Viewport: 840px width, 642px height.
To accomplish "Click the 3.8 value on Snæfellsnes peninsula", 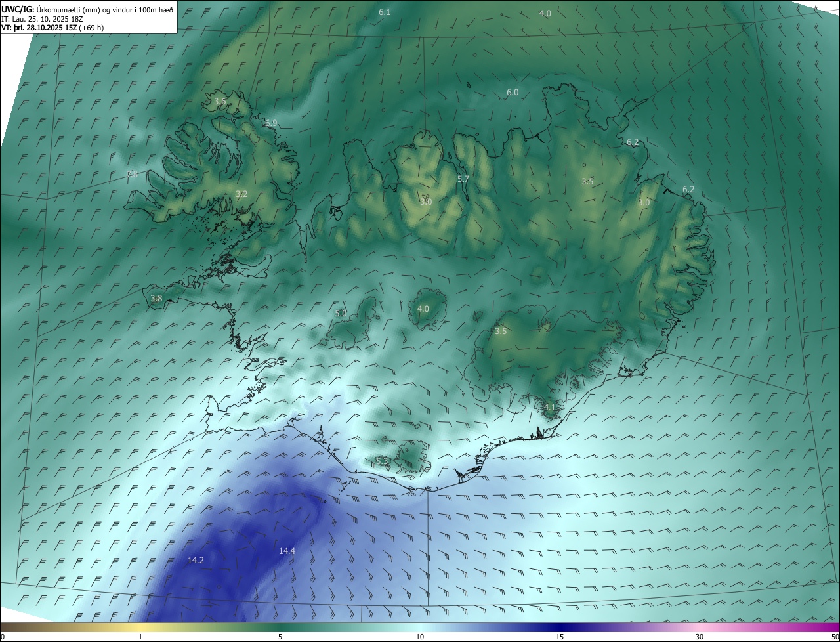I will click(156, 298).
